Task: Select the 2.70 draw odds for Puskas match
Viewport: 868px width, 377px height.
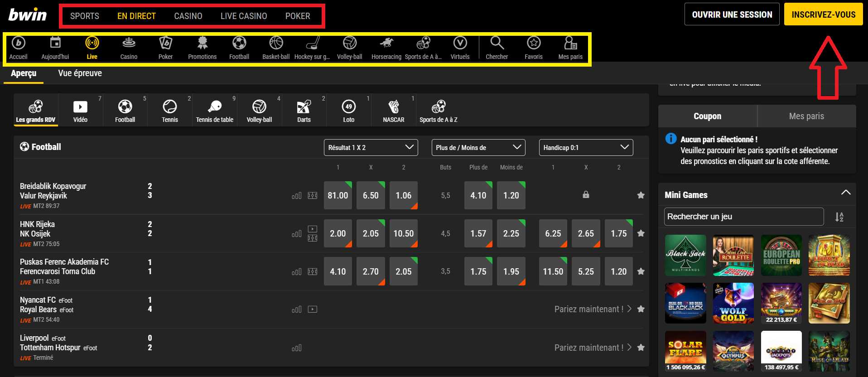Action: click(x=371, y=271)
